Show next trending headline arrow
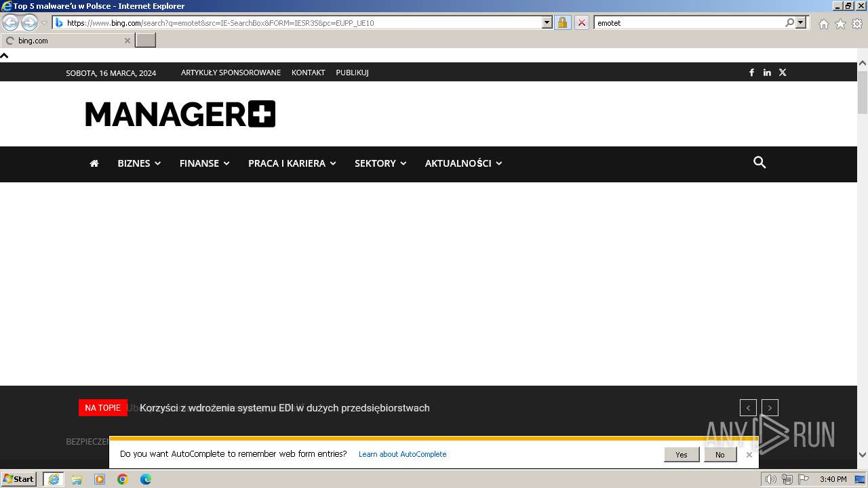Viewport: 868px width, 488px height. [770, 408]
